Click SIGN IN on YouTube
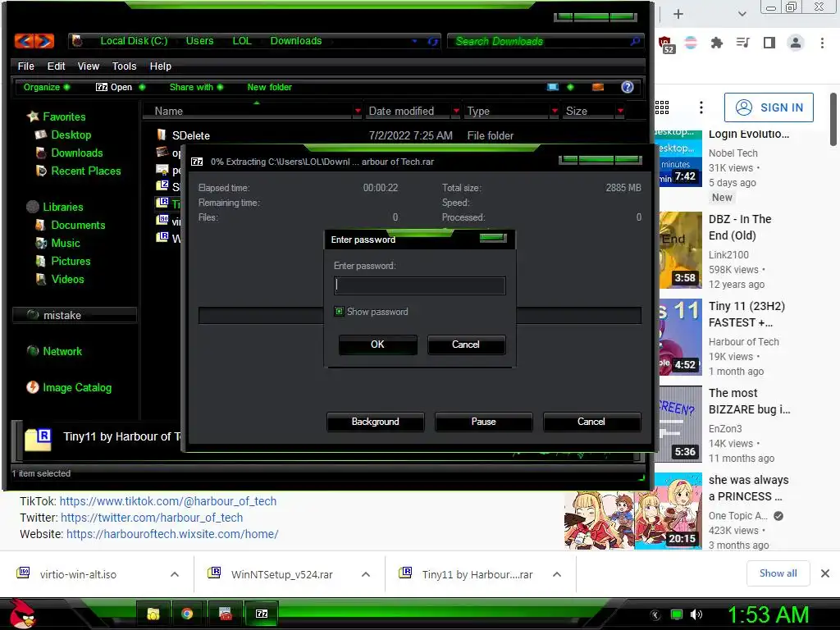The image size is (840, 630). pyautogui.click(x=769, y=107)
